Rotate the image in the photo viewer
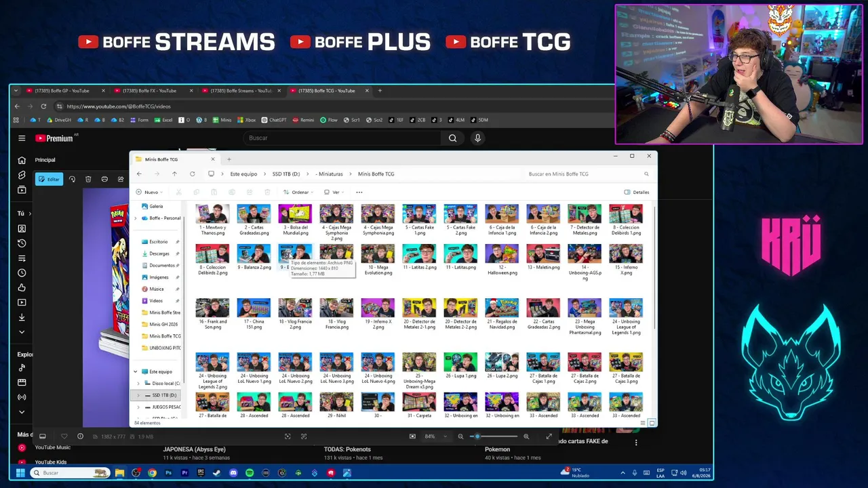Image resolution: width=868 pixels, height=488 pixels. [x=72, y=179]
